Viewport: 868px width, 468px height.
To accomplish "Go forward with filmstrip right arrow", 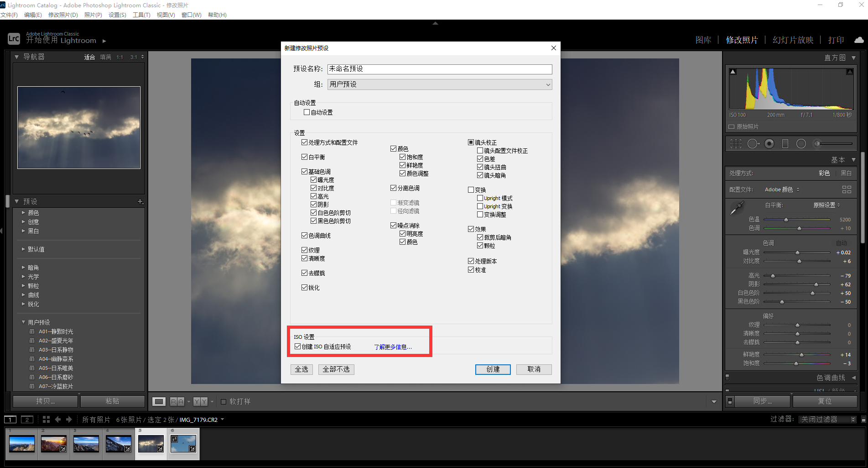I will coord(69,420).
